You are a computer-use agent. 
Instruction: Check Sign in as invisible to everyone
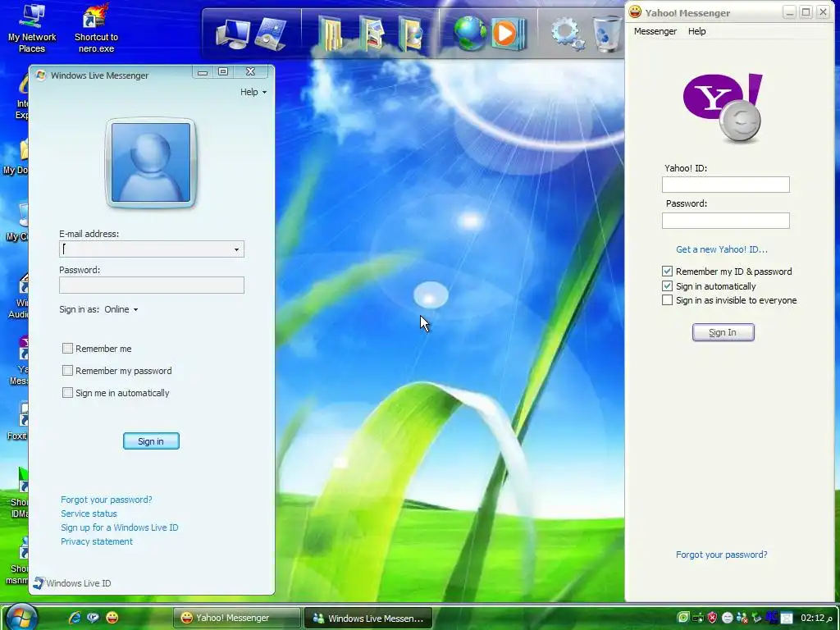(667, 300)
